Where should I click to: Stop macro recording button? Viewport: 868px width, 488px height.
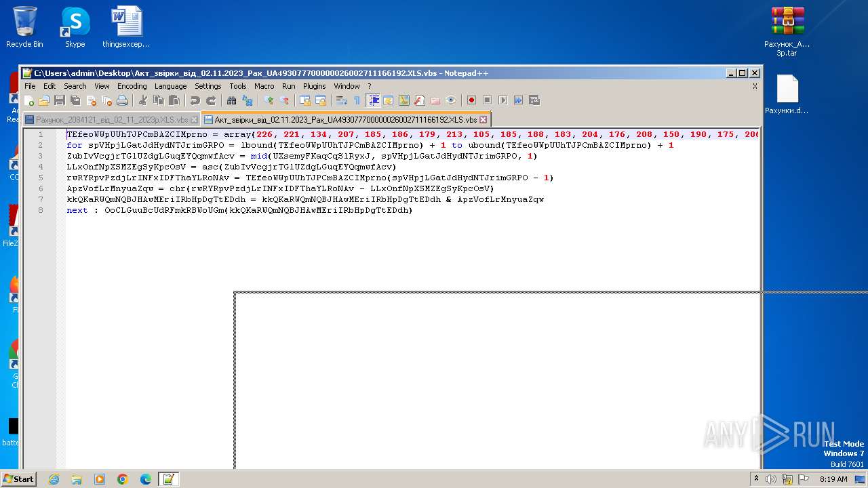487,100
